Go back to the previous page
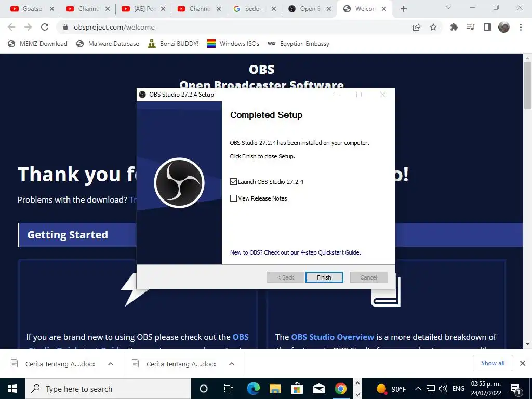This screenshot has height=399, width=532. pyautogui.click(x=11, y=27)
